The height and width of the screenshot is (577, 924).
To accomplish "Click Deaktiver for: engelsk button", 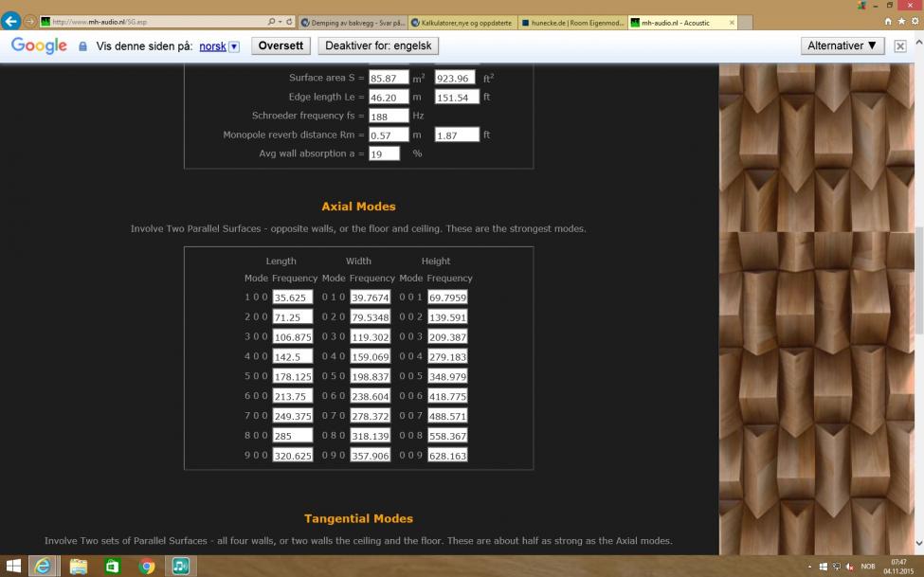I will [x=378, y=46].
